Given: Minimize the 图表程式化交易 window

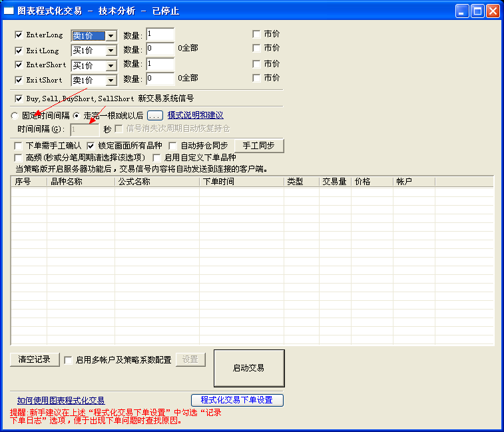Looking at the screenshot, I should point(462,11).
